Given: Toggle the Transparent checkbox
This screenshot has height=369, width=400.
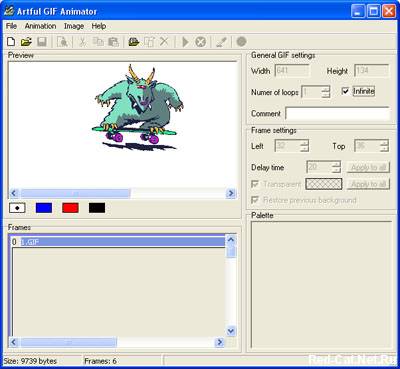Looking at the screenshot, I should click(x=255, y=184).
